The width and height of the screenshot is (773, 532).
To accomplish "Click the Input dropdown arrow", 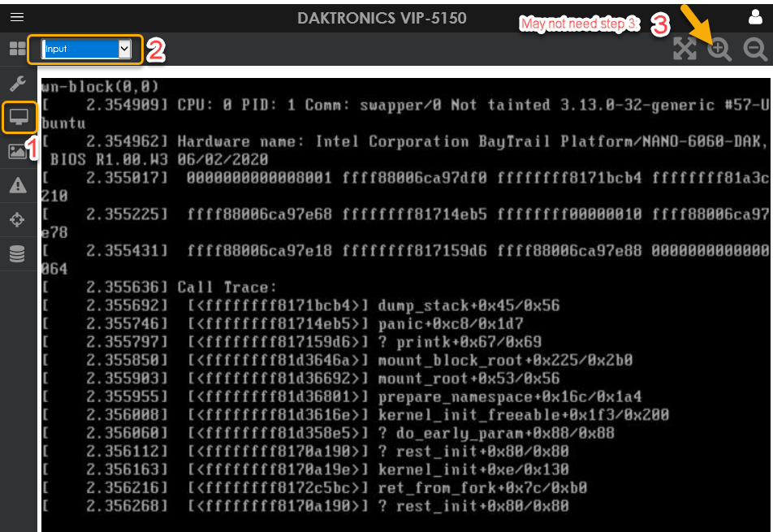I will pos(126,49).
